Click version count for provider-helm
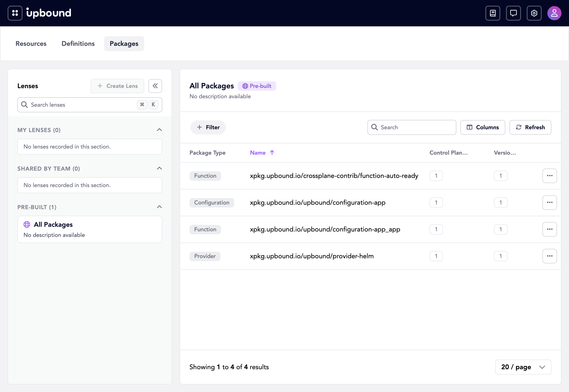 pos(500,256)
